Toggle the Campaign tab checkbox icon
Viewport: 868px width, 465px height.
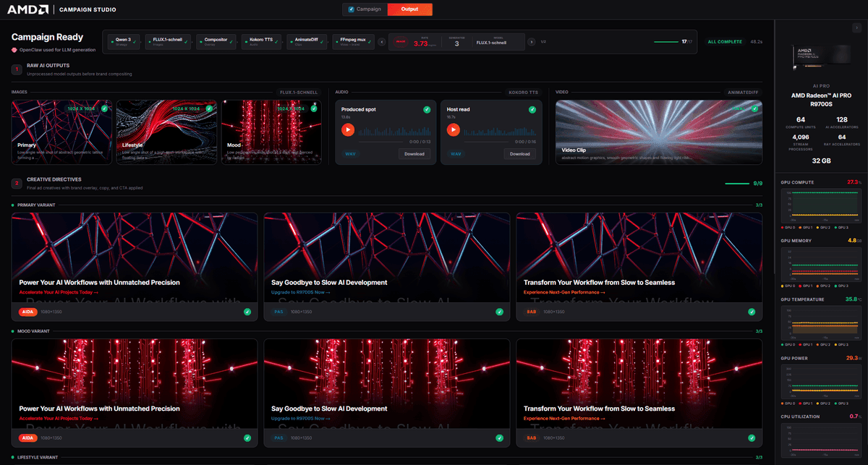(352, 9)
